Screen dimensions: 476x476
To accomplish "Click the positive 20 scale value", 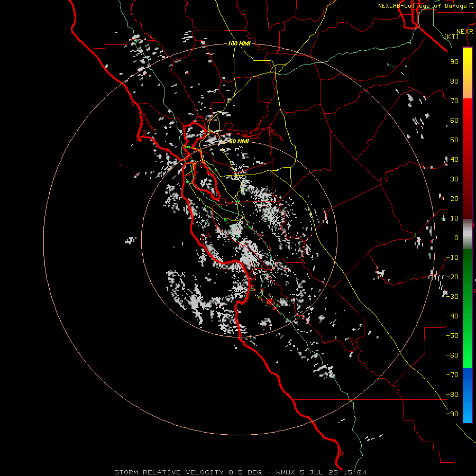I will (454, 199).
